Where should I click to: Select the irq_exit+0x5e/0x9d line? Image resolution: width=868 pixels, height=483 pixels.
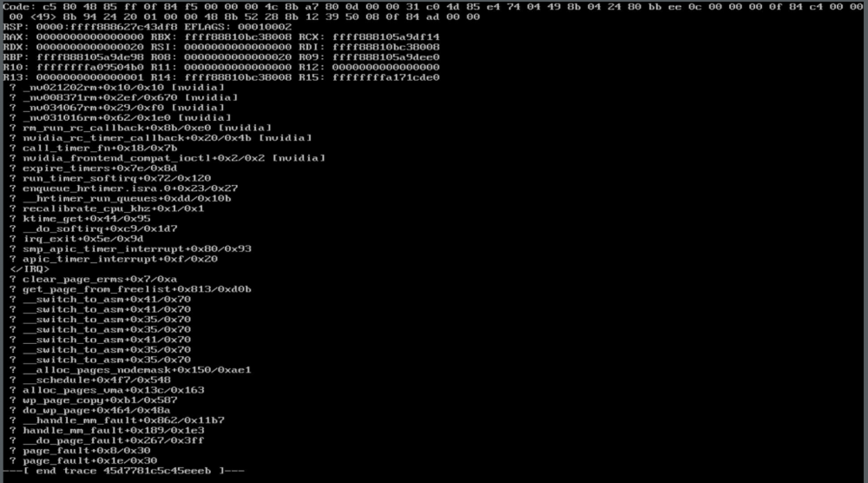point(76,239)
